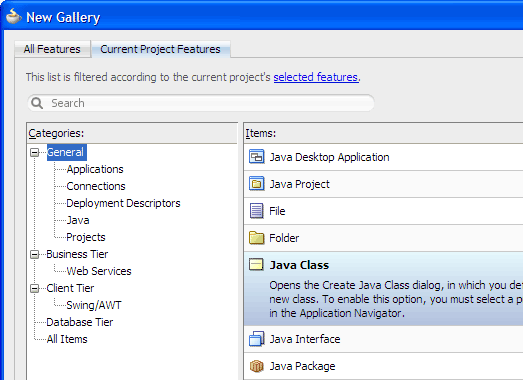Collapse the Business Tier node

click(x=34, y=255)
